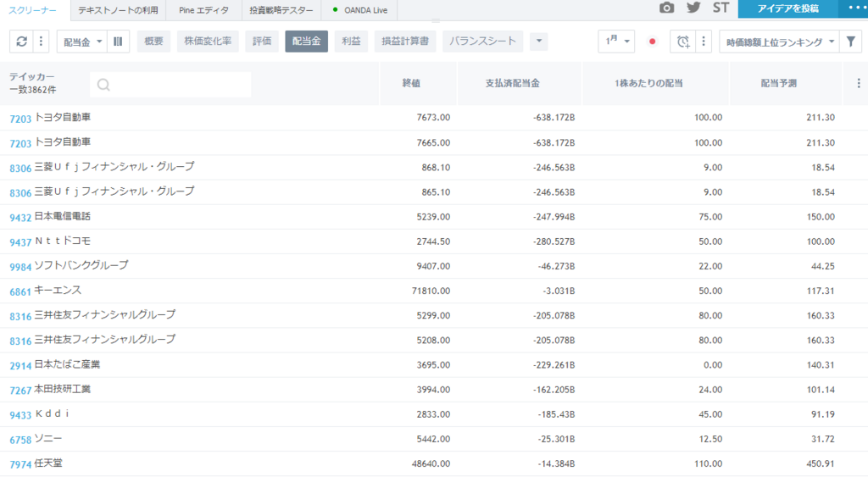The width and height of the screenshot is (868, 477).
Task: Click the 5208.00 closing price cell
Action: click(x=433, y=341)
